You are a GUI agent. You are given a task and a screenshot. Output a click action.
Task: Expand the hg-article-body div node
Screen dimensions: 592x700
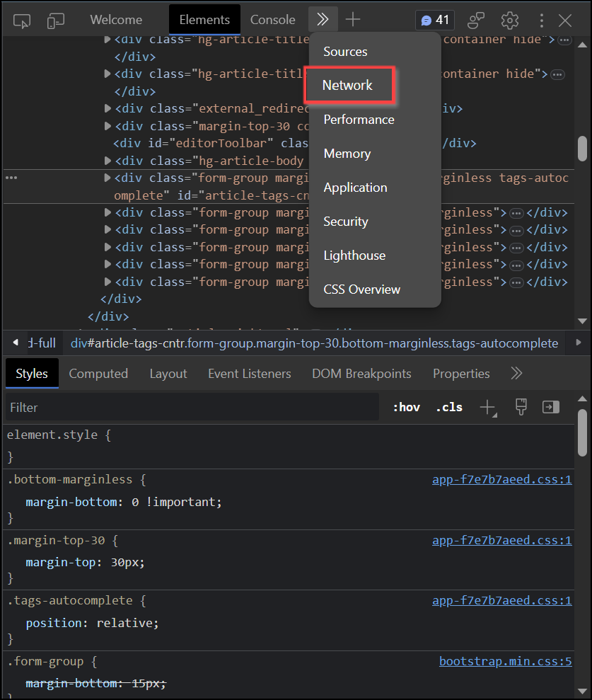point(108,161)
